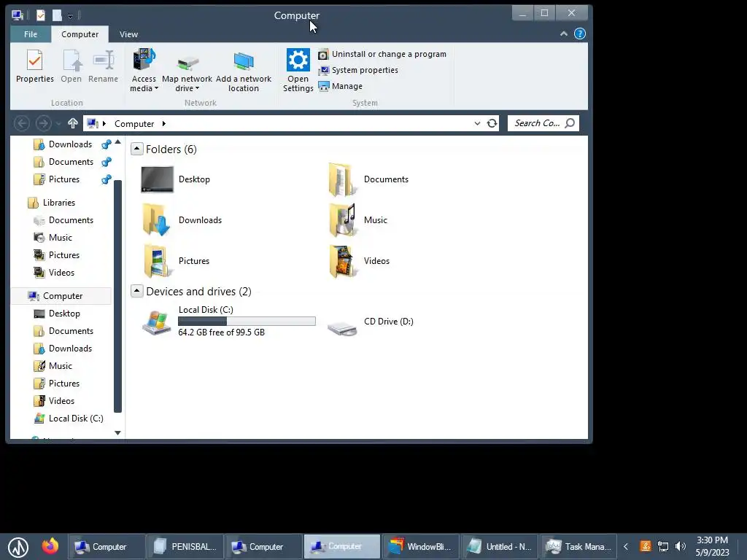Image resolution: width=747 pixels, height=560 pixels.
Task: Open recent locations dropdown arrow
Action: click(58, 124)
